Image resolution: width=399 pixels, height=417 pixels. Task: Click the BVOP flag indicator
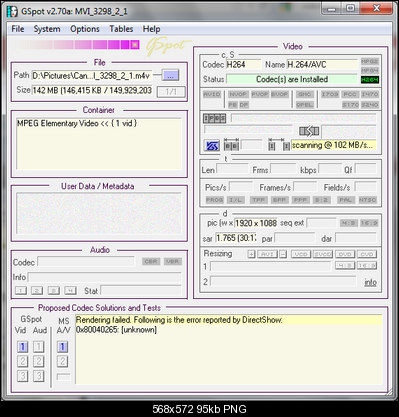click(279, 95)
